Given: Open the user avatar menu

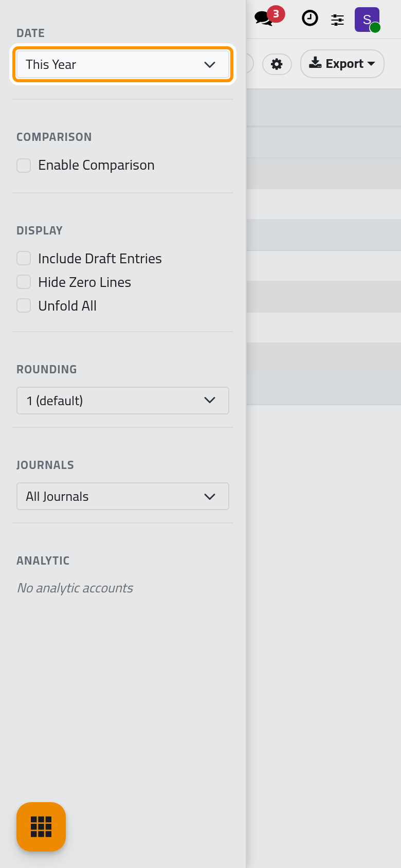Looking at the screenshot, I should [x=367, y=20].
